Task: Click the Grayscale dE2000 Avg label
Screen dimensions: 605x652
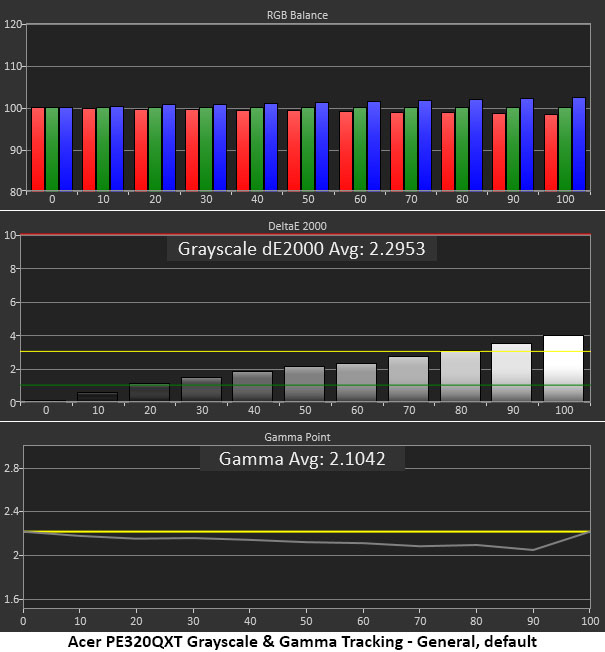Action: tap(301, 249)
